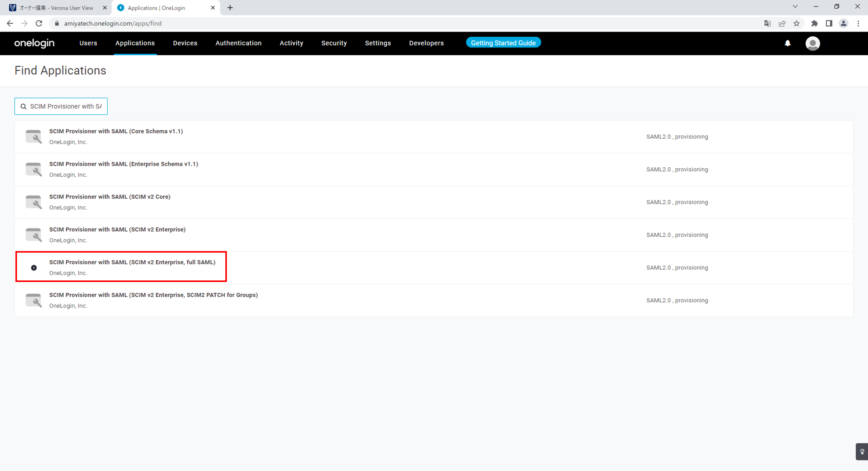Click OneLogin, Inc. under SCIM v2 Core

[68, 207]
